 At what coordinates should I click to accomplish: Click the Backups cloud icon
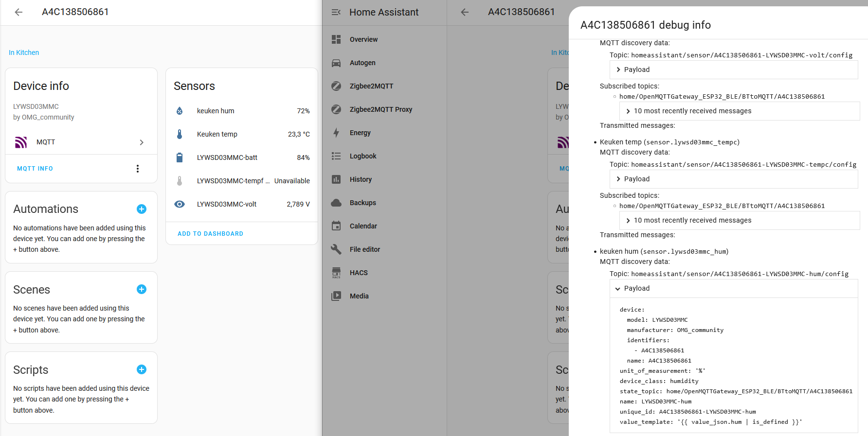(336, 203)
